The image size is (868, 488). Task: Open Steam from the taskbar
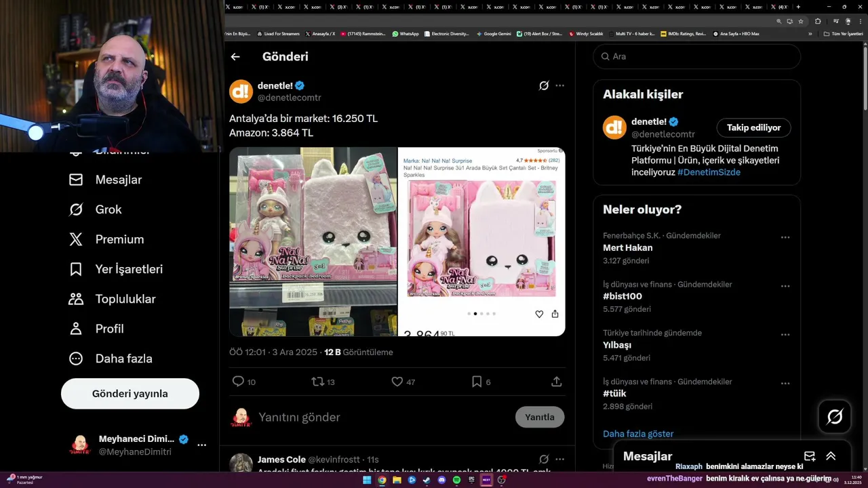pyautogui.click(x=427, y=480)
